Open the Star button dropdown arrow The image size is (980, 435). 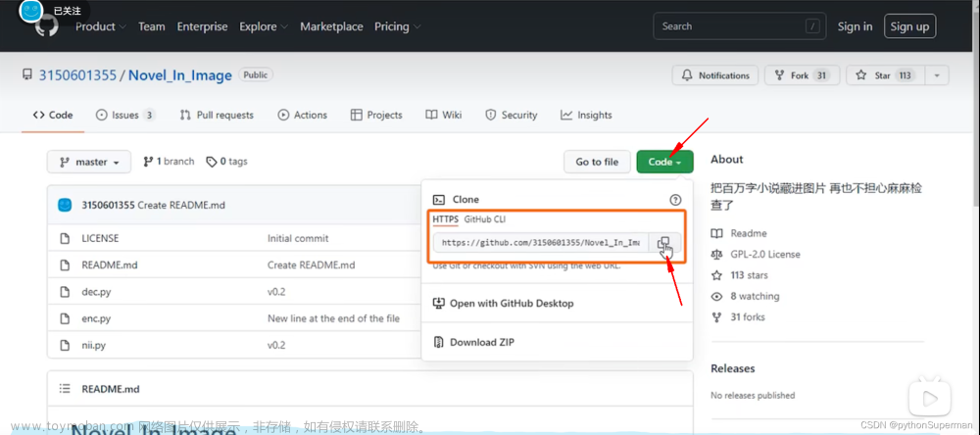pos(937,75)
